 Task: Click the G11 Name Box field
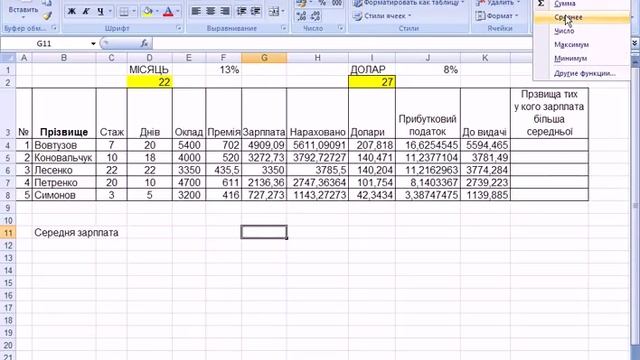coord(44,43)
